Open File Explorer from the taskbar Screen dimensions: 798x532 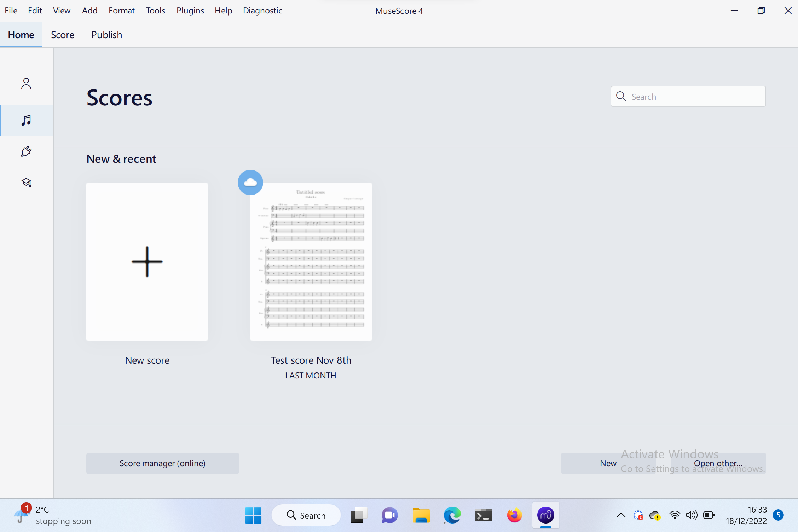tap(421, 515)
